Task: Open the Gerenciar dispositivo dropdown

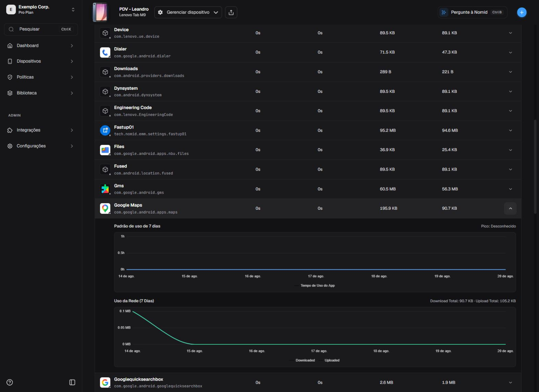Action: (x=188, y=12)
